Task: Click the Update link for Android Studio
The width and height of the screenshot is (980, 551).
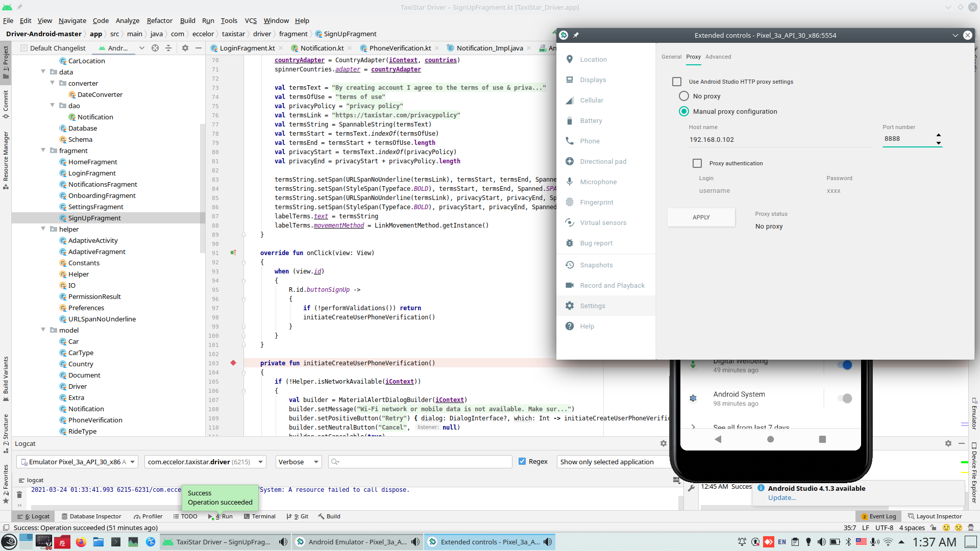Action: (x=781, y=498)
